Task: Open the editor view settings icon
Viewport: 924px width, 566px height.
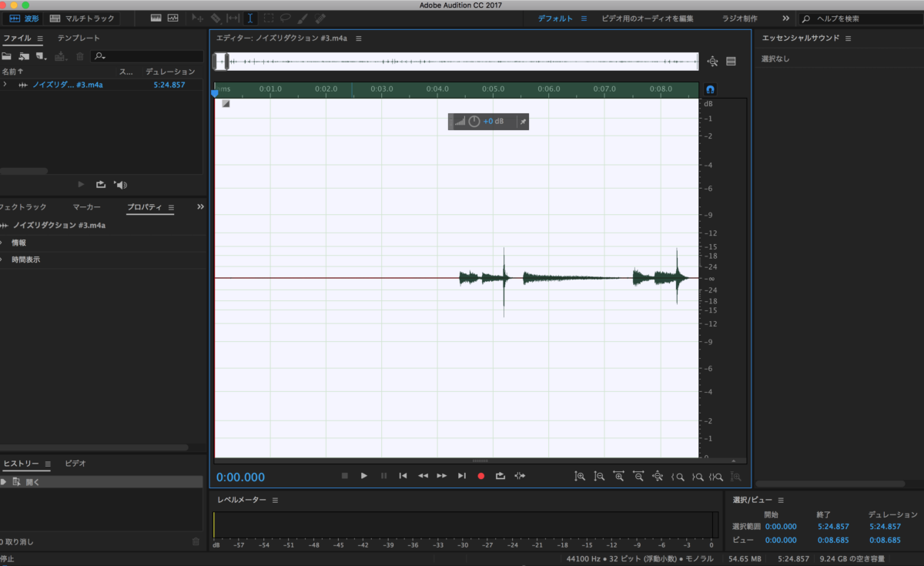Action: click(x=731, y=62)
